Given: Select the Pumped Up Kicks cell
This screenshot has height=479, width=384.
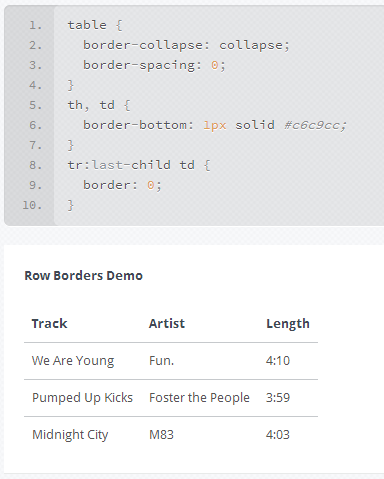Looking at the screenshot, I should coord(82,398).
